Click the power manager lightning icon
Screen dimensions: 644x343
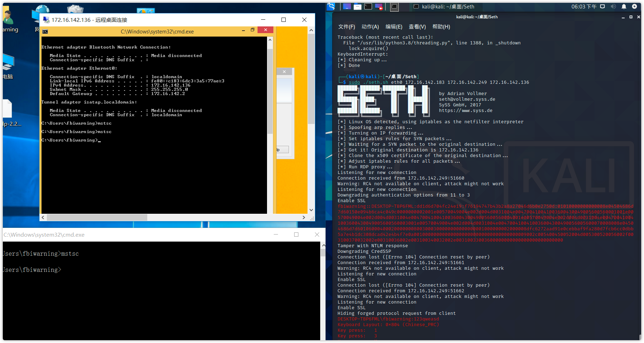click(x=634, y=6)
